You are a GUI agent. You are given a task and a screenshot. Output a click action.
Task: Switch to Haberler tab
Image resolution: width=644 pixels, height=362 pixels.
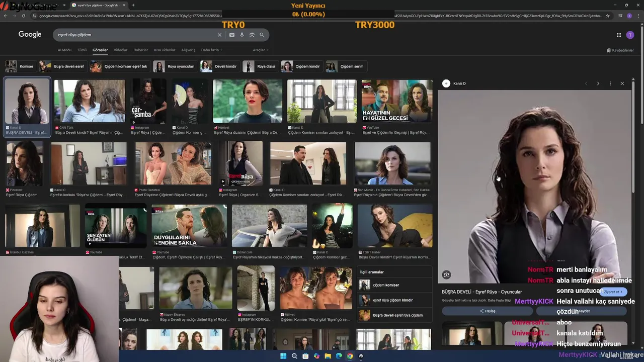coord(141,50)
